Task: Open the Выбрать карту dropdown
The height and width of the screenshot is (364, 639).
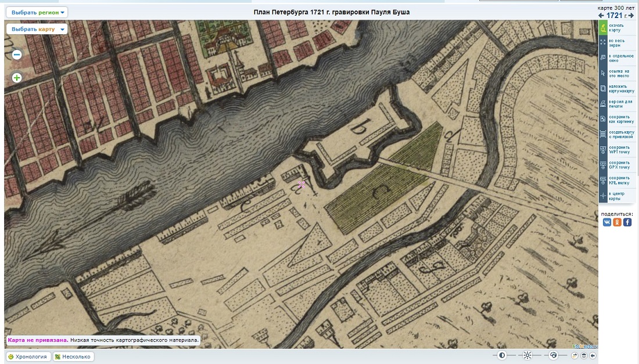Action: coord(37,29)
